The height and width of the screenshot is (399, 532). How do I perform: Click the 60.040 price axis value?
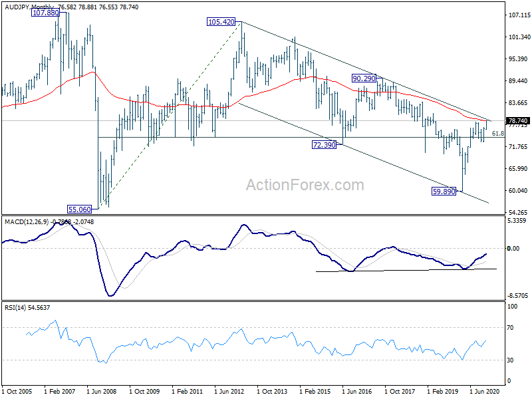tap(518, 191)
